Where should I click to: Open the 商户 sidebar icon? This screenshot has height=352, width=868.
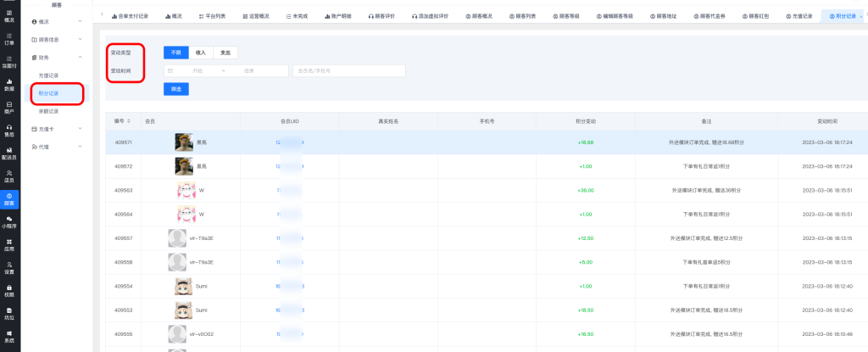9,107
